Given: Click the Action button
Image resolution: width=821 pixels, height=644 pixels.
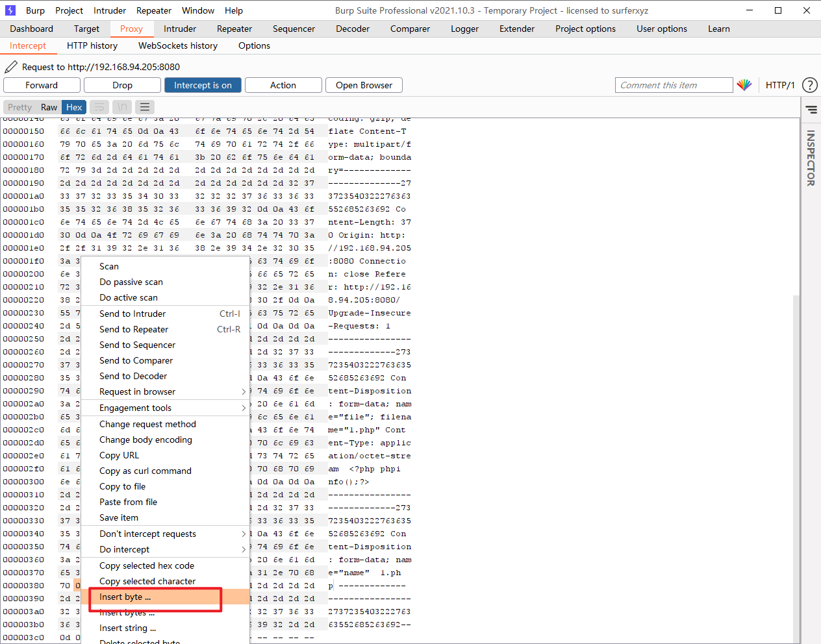Looking at the screenshot, I should (283, 85).
